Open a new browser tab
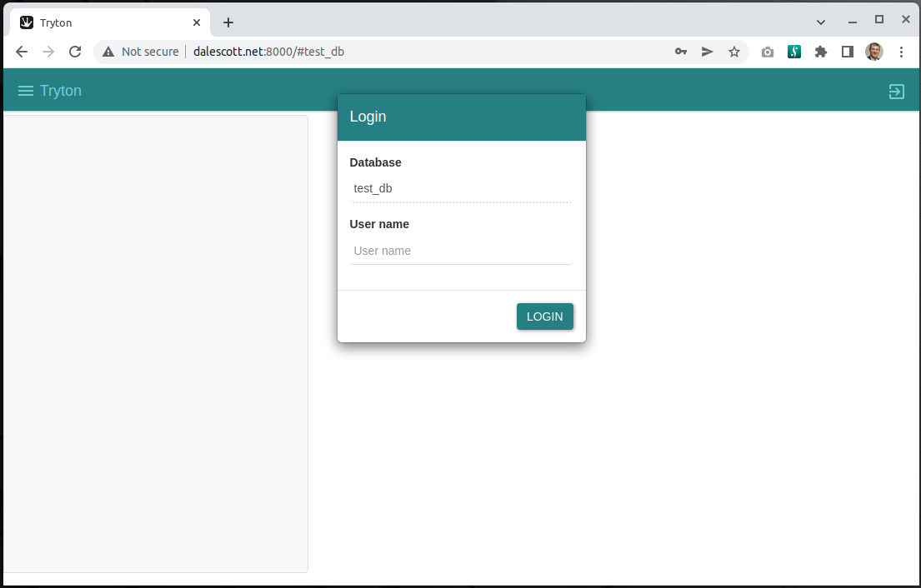Image resolution: width=921 pixels, height=588 pixels. click(x=228, y=22)
